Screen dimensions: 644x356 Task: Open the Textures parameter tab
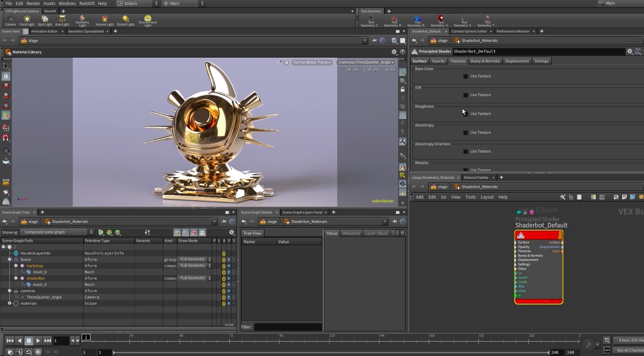[x=458, y=61]
